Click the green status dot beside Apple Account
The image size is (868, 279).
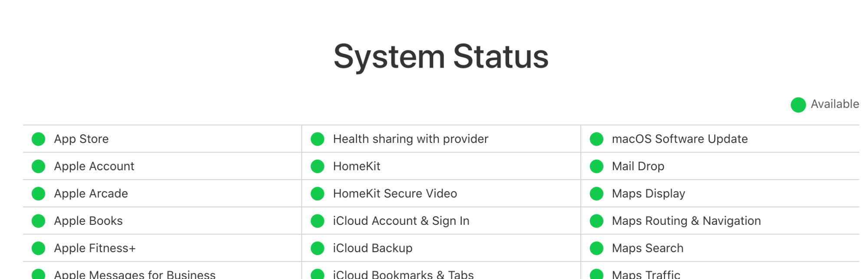(39, 166)
